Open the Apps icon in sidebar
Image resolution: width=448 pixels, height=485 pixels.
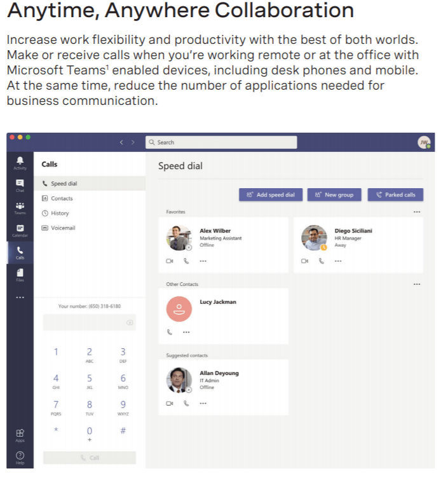20,435
